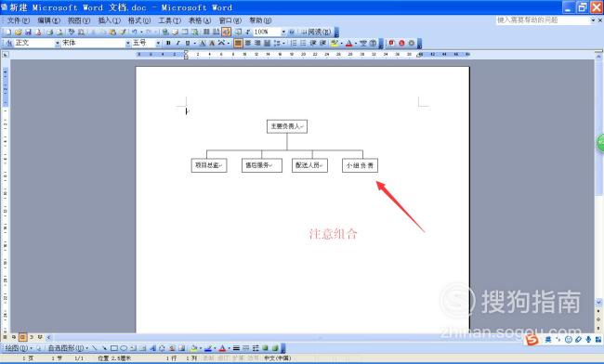This screenshot has width=604, height=364.
Task: Select the Oval drawing tool
Action: [x=124, y=348]
